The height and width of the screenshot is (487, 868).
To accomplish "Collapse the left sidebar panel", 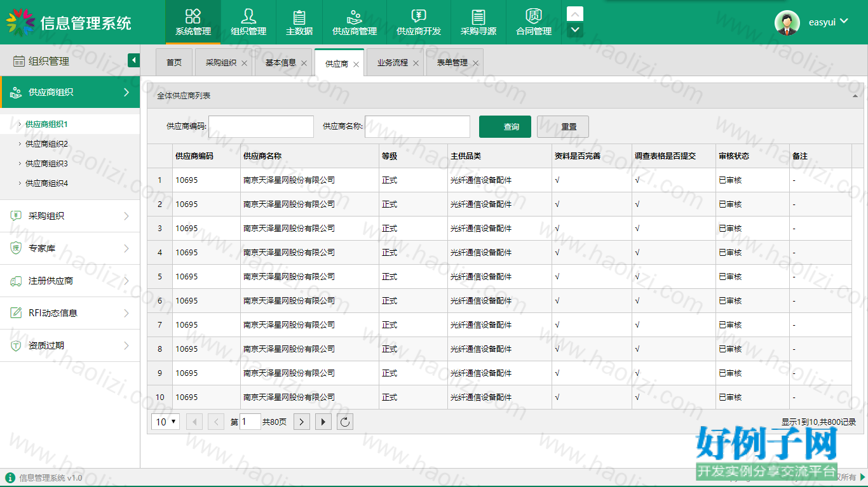I will tap(133, 60).
